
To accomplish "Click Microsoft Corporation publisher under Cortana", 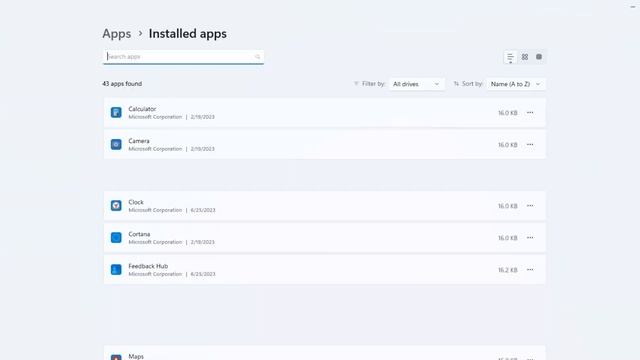I will [155, 242].
